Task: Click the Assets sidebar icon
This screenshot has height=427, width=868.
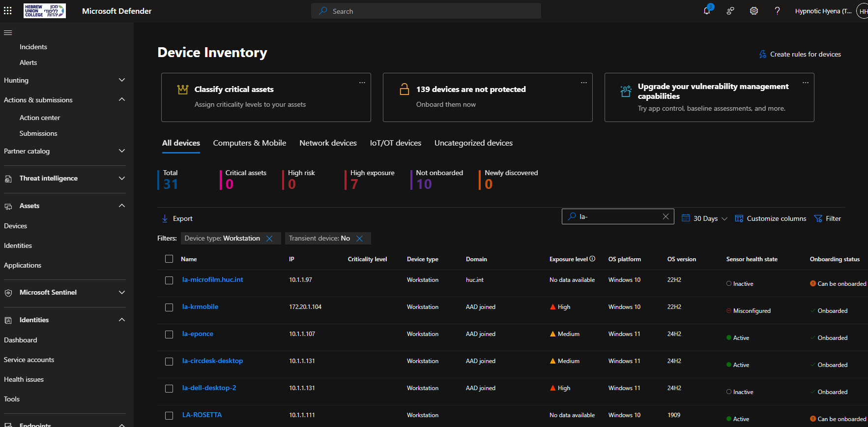Action: tap(8, 206)
